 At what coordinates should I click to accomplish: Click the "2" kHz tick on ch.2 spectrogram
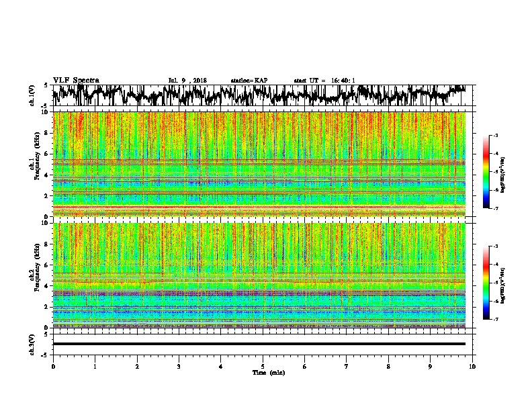tap(47, 307)
